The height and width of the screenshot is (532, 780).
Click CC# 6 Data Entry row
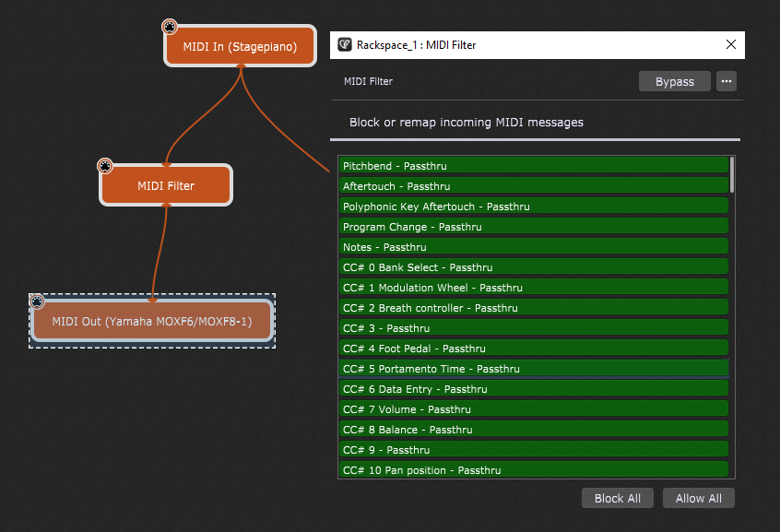click(x=534, y=389)
